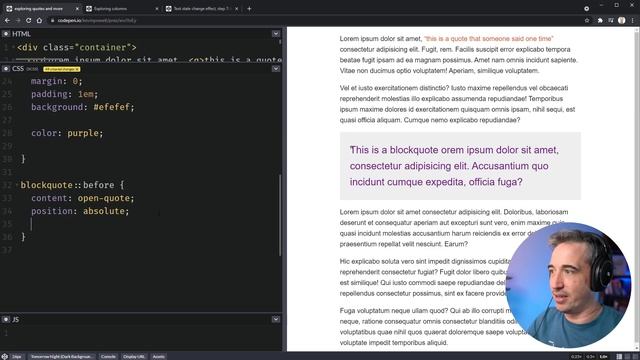Open the JS editor settings gear

(6, 320)
